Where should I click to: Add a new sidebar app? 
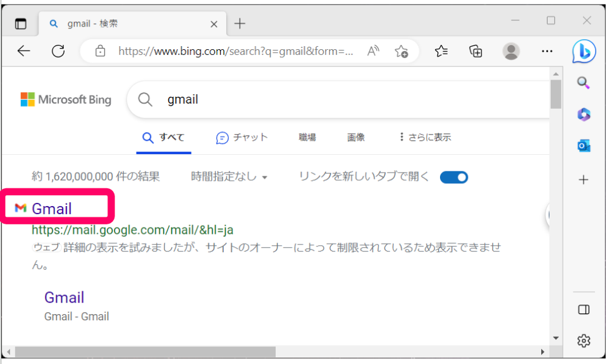tap(584, 180)
